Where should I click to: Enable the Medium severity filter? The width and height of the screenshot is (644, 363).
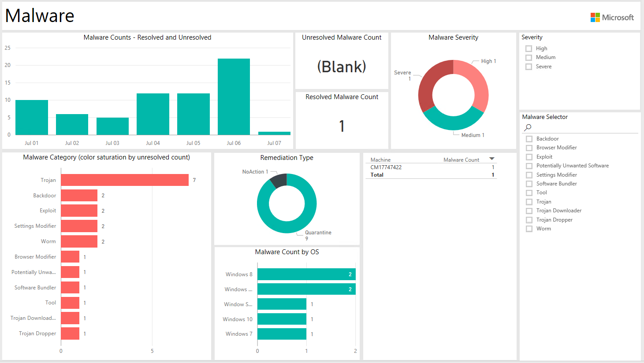click(529, 58)
